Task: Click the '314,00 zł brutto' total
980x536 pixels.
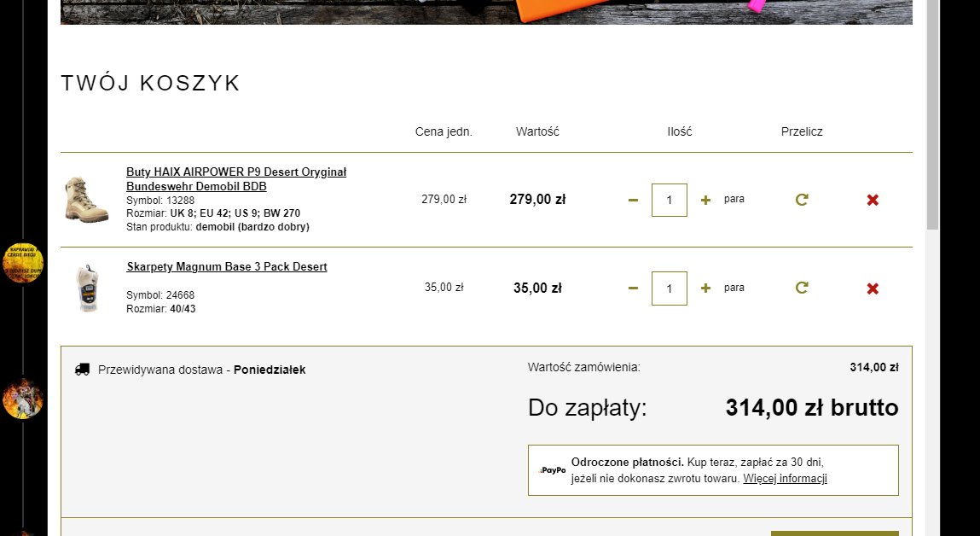Action: (812, 408)
